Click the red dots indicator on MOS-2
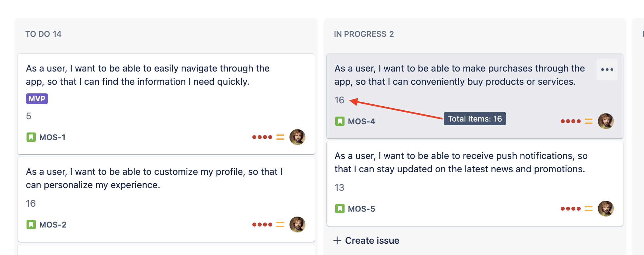The height and width of the screenshot is (255, 644). pyautogui.click(x=262, y=225)
